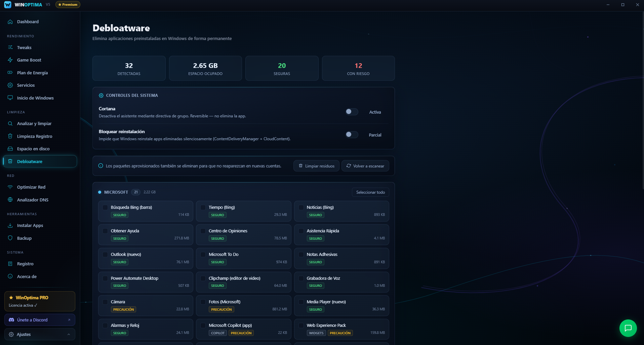The height and width of the screenshot is (345, 644).
Task: Click the Premium badge in title bar
Action: click(x=68, y=5)
